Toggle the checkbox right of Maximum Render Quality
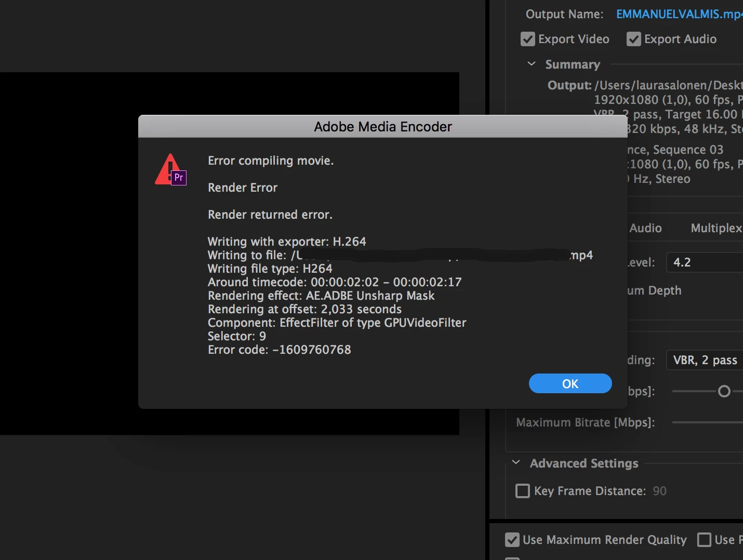Viewport: 743px width, 560px height. click(705, 540)
